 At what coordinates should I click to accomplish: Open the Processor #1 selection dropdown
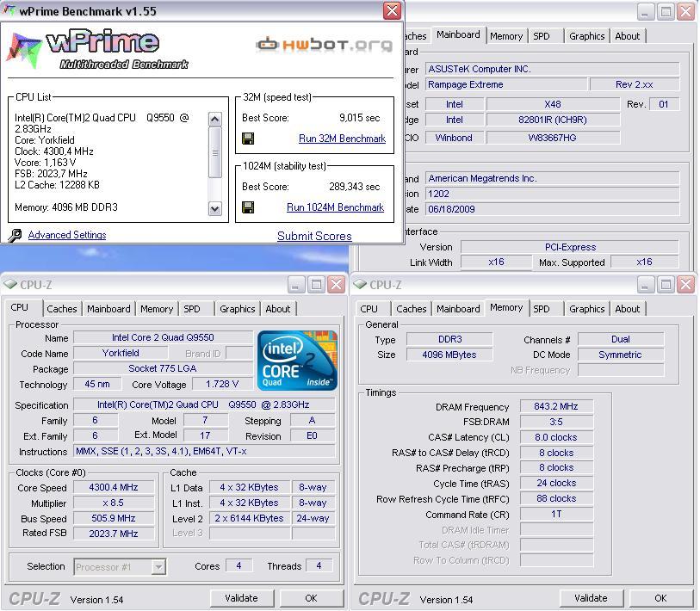(x=158, y=567)
